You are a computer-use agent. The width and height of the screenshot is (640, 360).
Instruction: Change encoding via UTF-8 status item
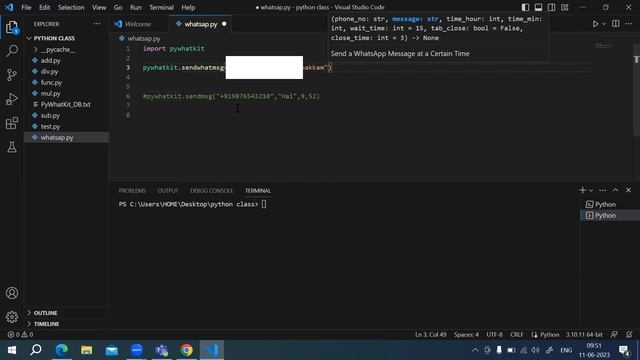click(x=494, y=335)
